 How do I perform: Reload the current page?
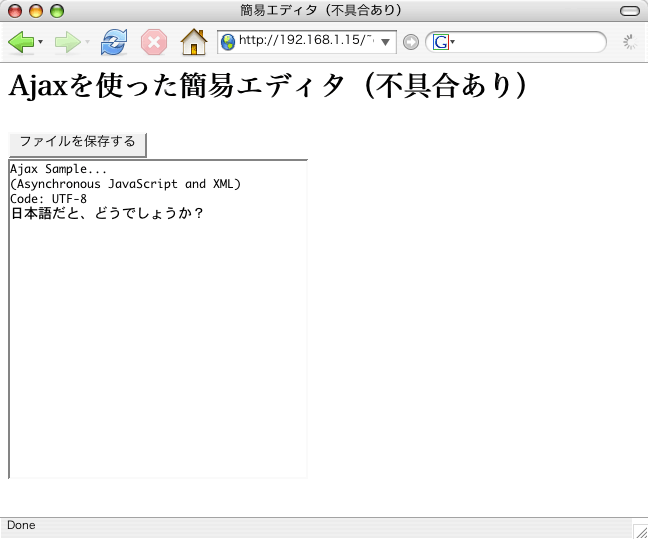pyautogui.click(x=114, y=42)
